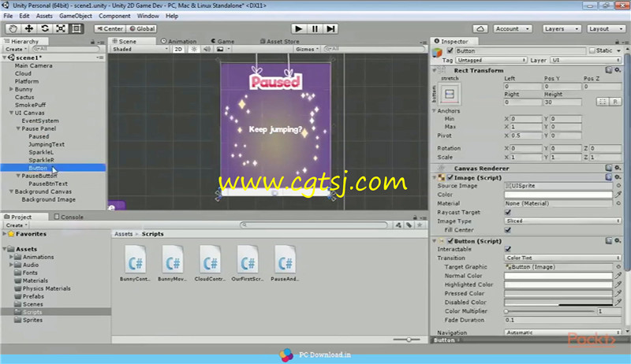The height and width of the screenshot is (364, 631).
Task: Open the Source Image object picker circle
Action: [x=618, y=186]
